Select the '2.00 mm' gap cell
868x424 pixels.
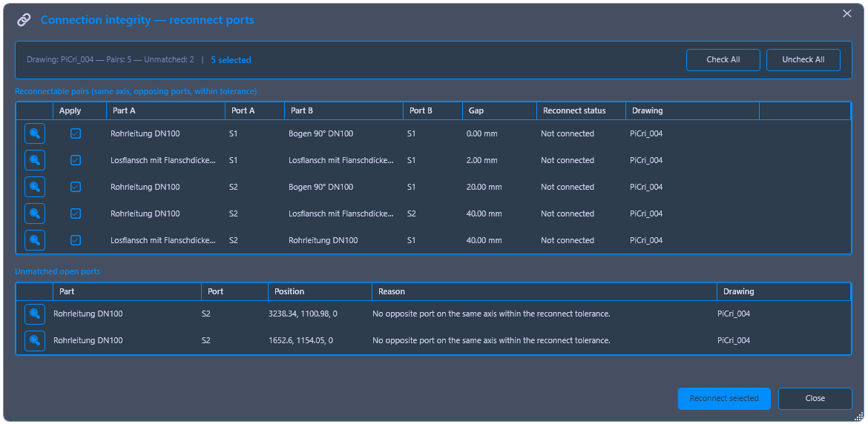pyautogui.click(x=481, y=160)
